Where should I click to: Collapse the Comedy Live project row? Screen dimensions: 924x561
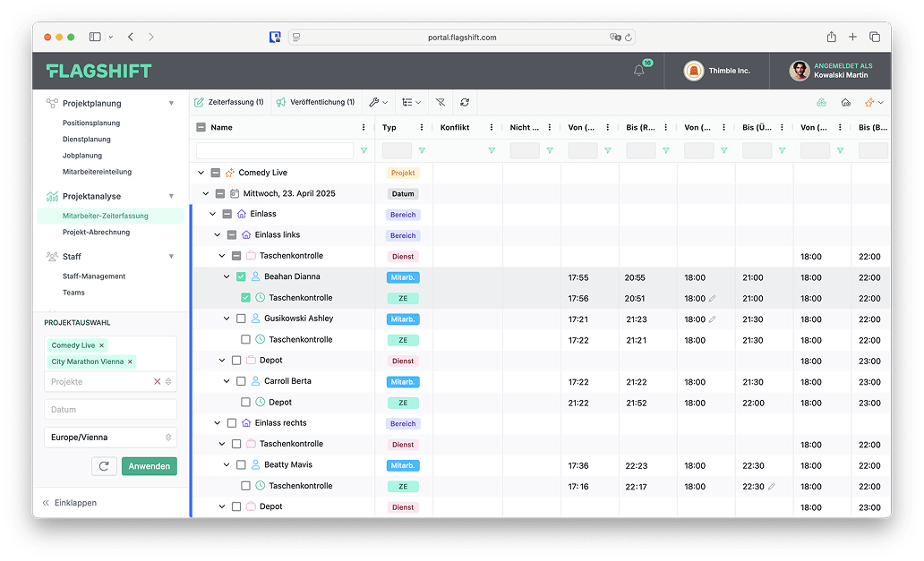coord(201,173)
